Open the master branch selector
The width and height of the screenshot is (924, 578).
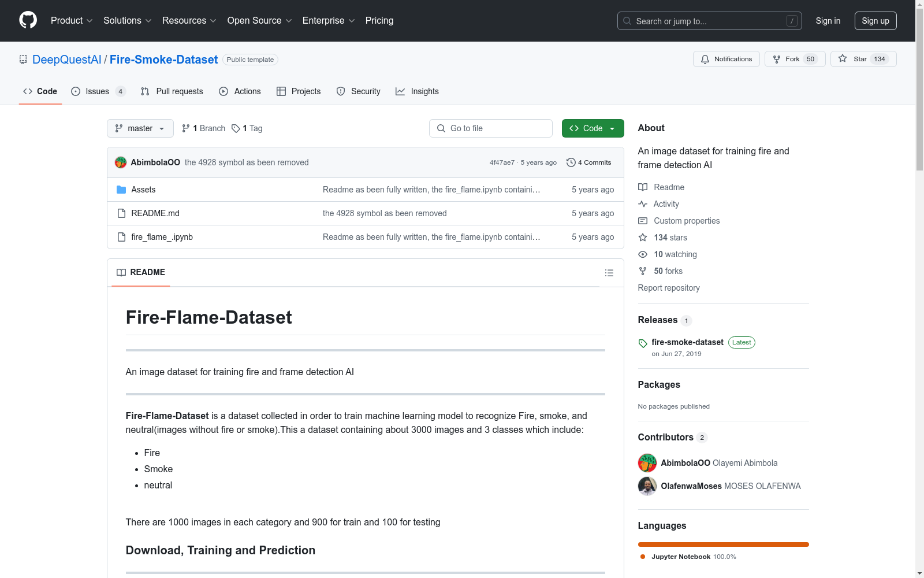coord(140,128)
